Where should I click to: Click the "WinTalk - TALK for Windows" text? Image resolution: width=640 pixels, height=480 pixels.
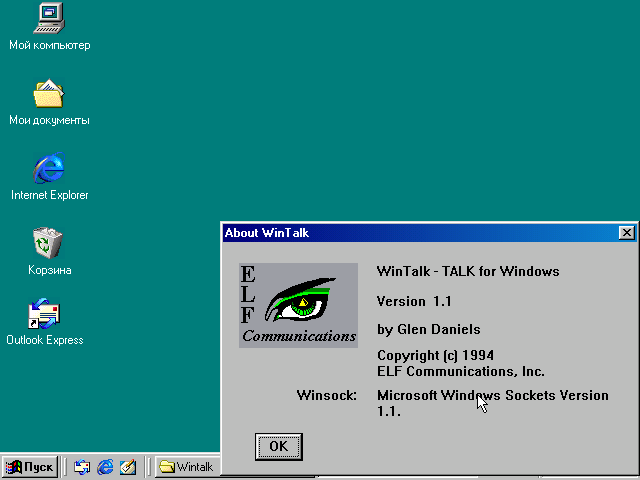point(467,271)
